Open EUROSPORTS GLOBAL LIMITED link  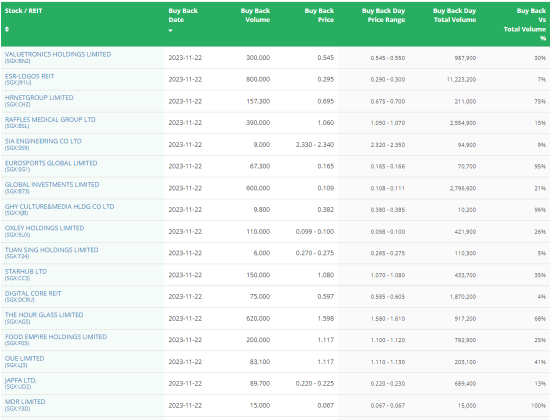coord(51,163)
